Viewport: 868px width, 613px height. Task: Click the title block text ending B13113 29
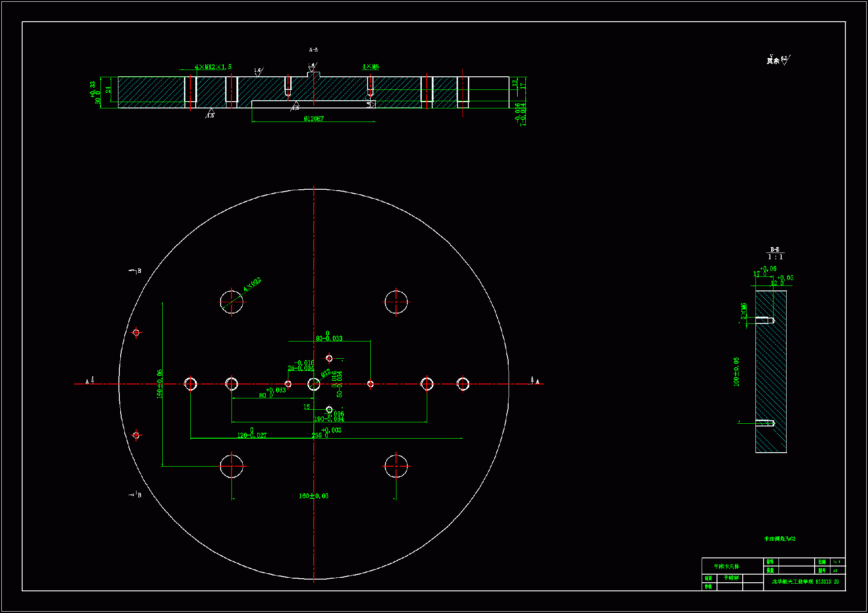805,581
